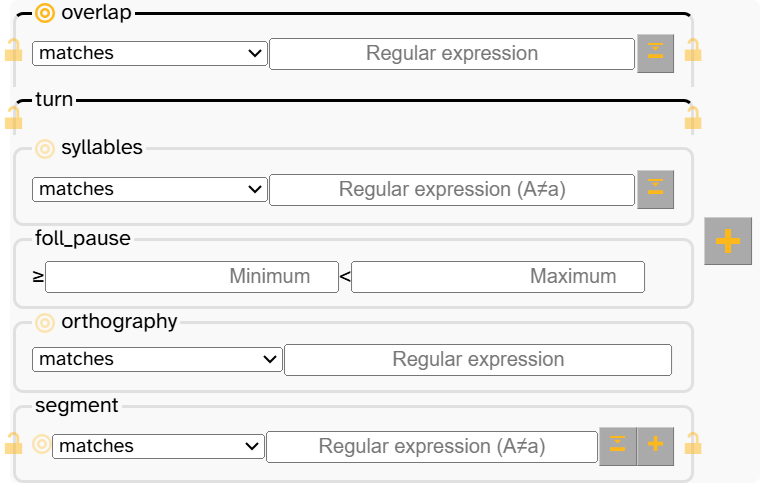Image resolution: width=765 pixels, height=487 pixels.
Task: Click the anchor button in the segment row
Action: click(x=618, y=446)
